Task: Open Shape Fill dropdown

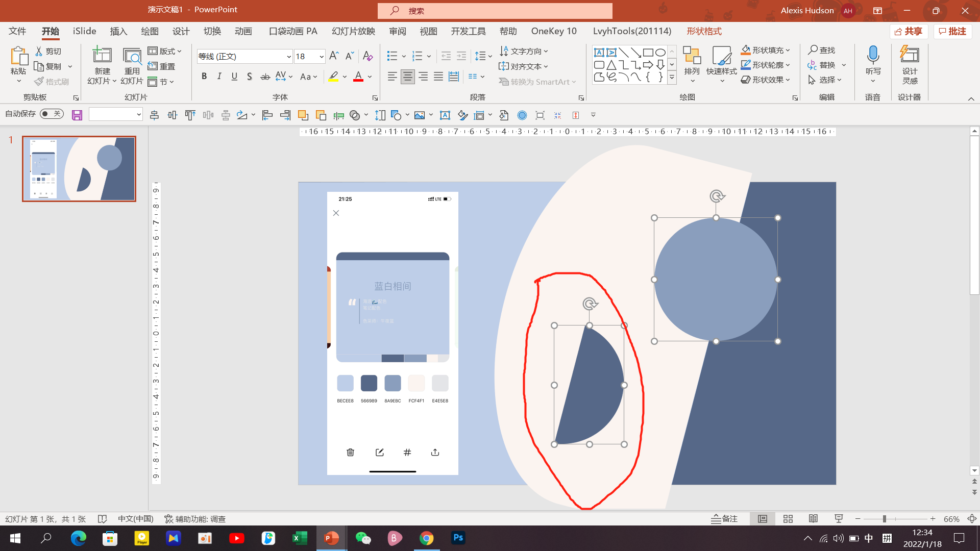Action: click(788, 50)
